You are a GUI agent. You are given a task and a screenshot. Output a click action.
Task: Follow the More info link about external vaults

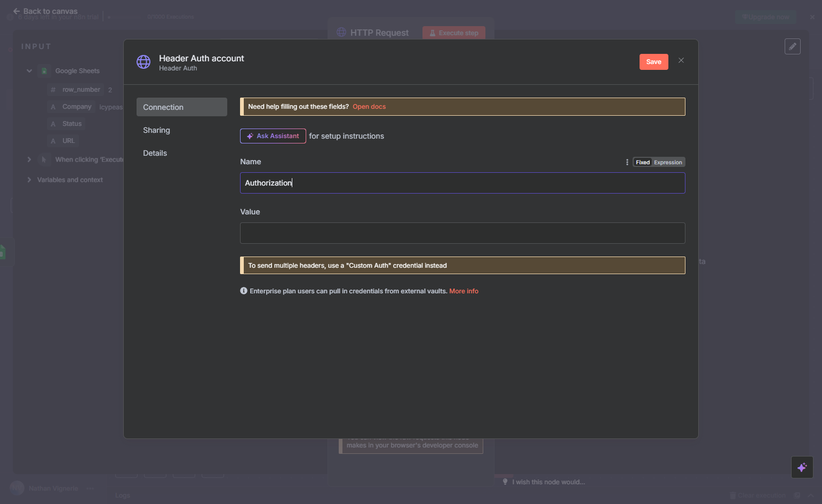pos(464,291)
